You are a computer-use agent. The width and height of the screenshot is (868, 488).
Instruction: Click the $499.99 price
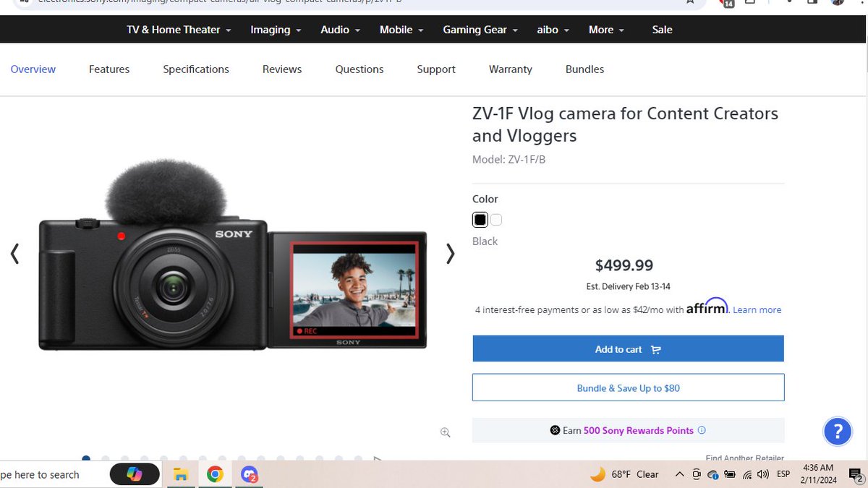(x=624, y=265)
